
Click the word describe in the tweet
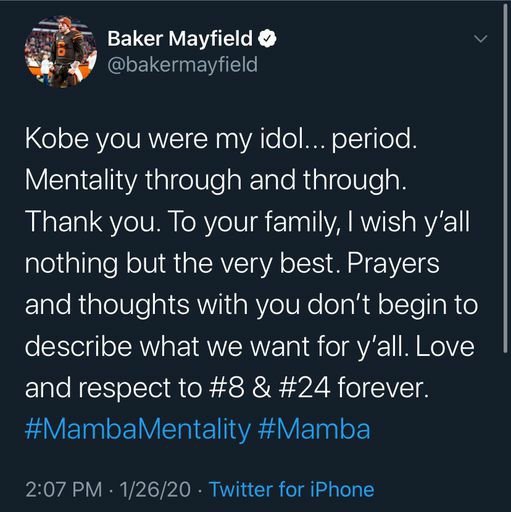79,346
